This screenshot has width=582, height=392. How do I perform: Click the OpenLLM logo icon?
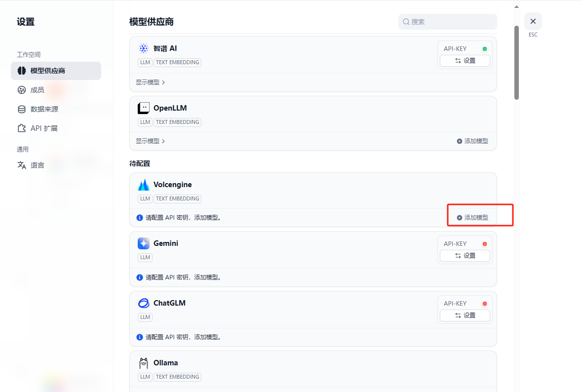pyautogui.click(x=144, y=108)
